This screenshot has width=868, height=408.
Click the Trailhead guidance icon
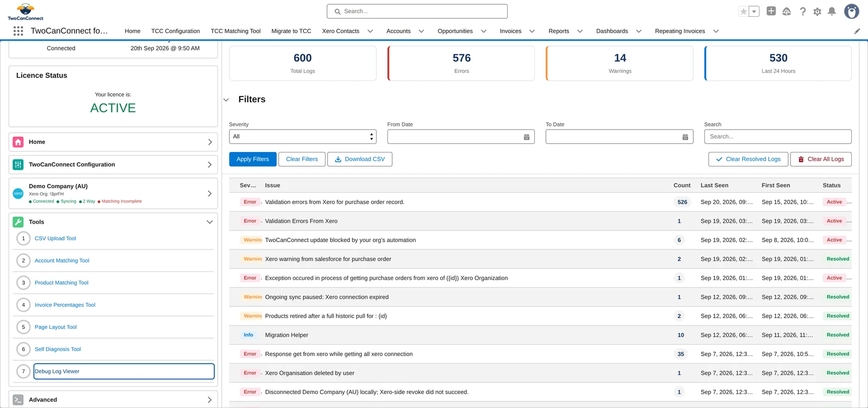pos(787,11)
